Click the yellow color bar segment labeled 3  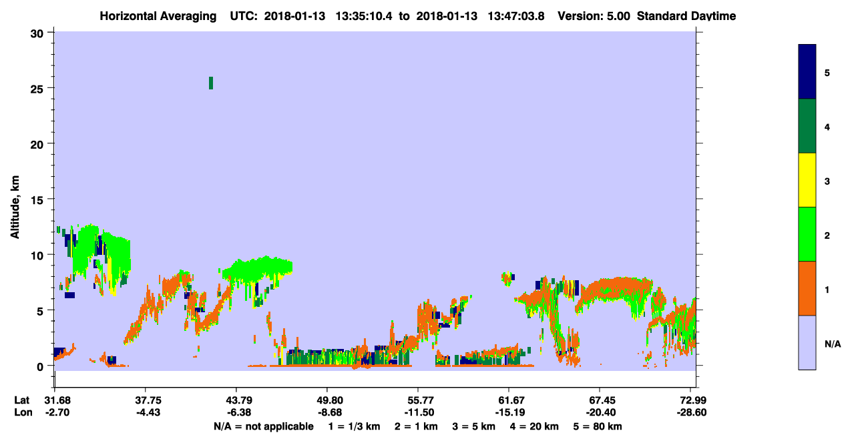click(807, 180)
